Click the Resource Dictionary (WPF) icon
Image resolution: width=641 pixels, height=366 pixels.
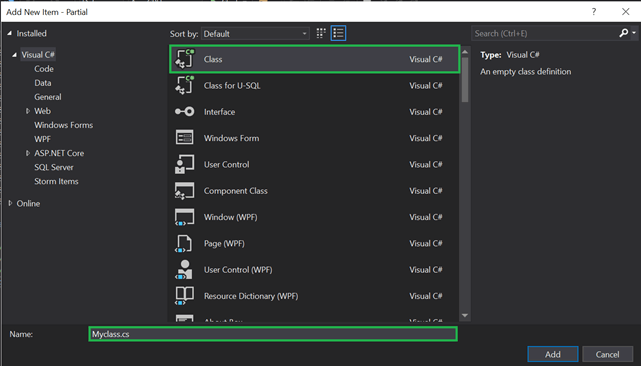point(184,296)
